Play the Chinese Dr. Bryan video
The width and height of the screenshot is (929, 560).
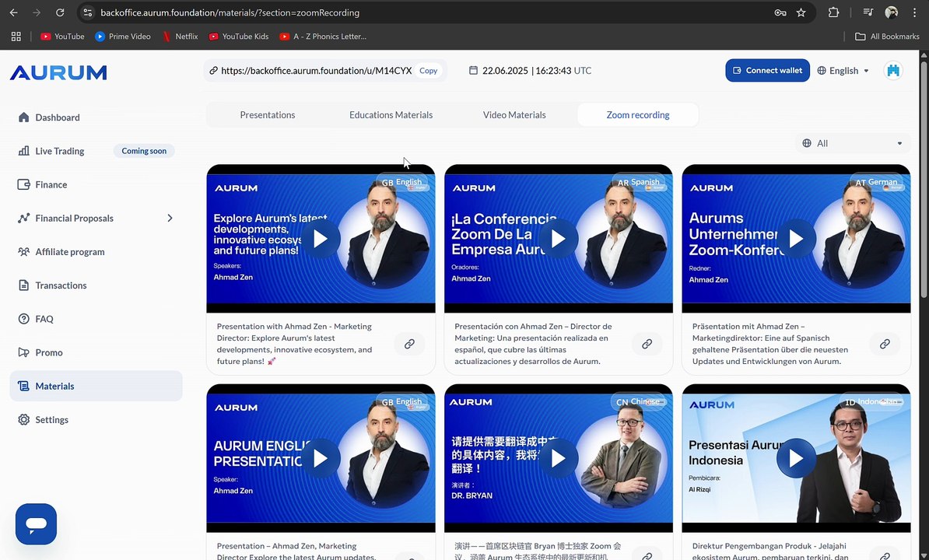point(558,458)
